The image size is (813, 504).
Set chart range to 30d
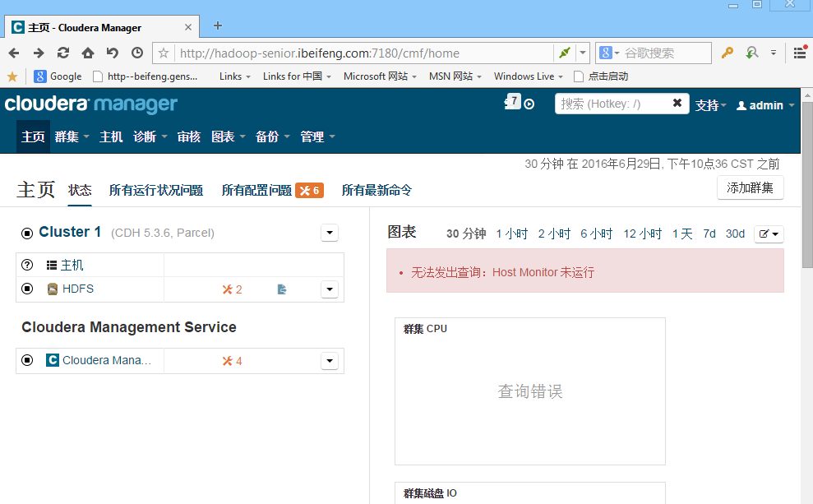click(735, 234)
